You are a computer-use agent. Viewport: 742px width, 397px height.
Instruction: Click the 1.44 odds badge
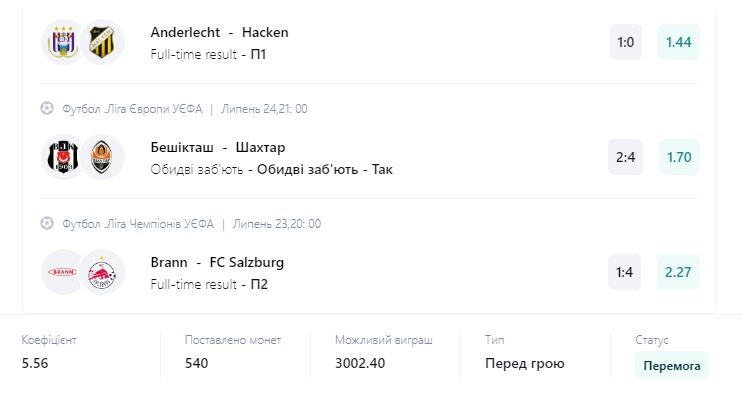(679, 42)
